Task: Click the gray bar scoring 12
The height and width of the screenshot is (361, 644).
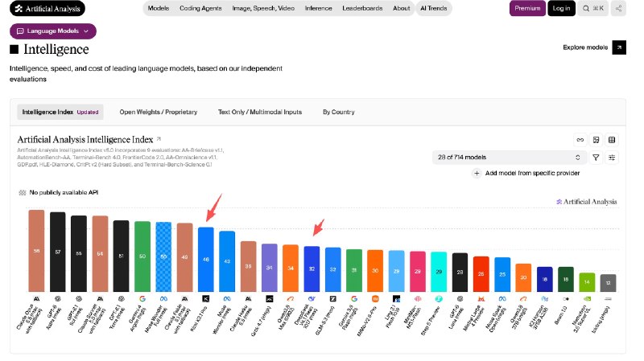Action: coord(609,283)
